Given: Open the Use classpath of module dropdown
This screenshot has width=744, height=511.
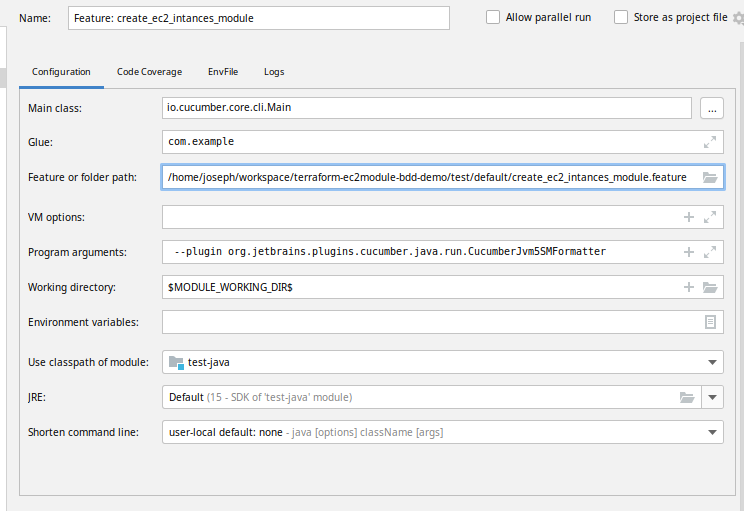Looking at the screenshot, I should (x=713, y=362).
